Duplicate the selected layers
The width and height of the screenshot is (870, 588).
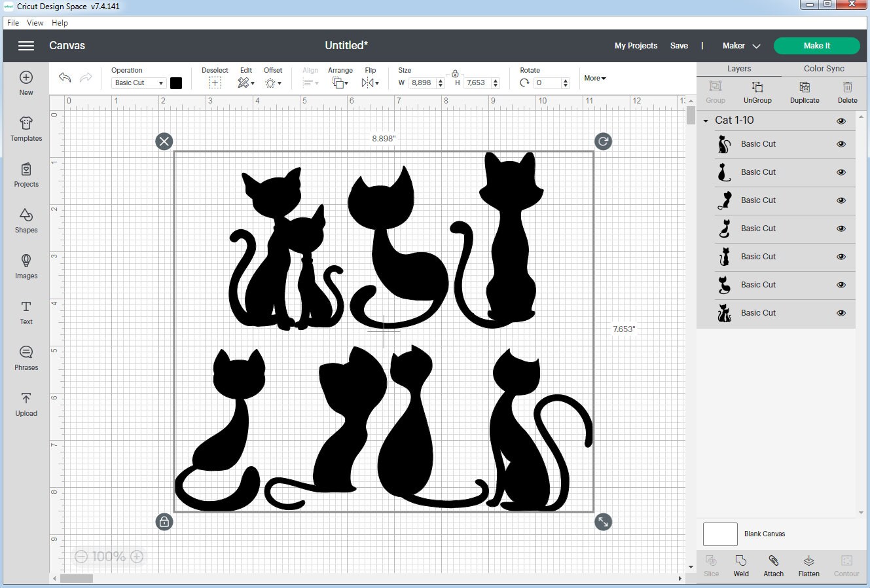point(804,91)
